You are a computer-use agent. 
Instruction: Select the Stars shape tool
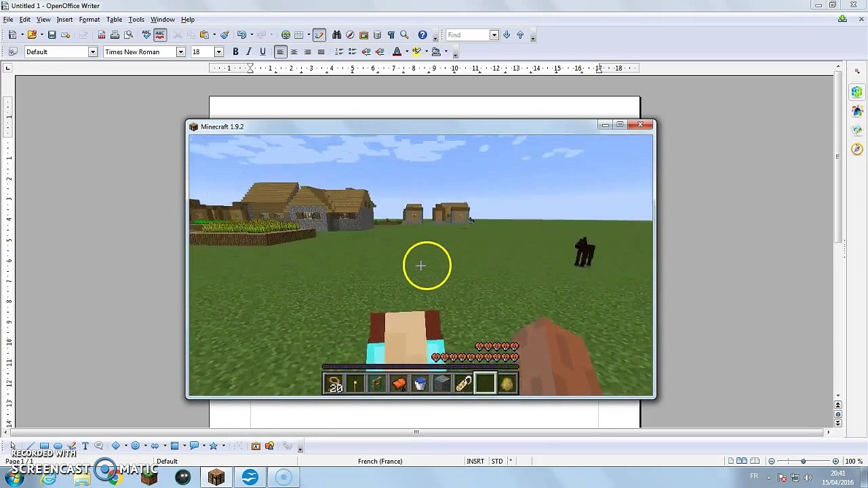coord(213,445)
